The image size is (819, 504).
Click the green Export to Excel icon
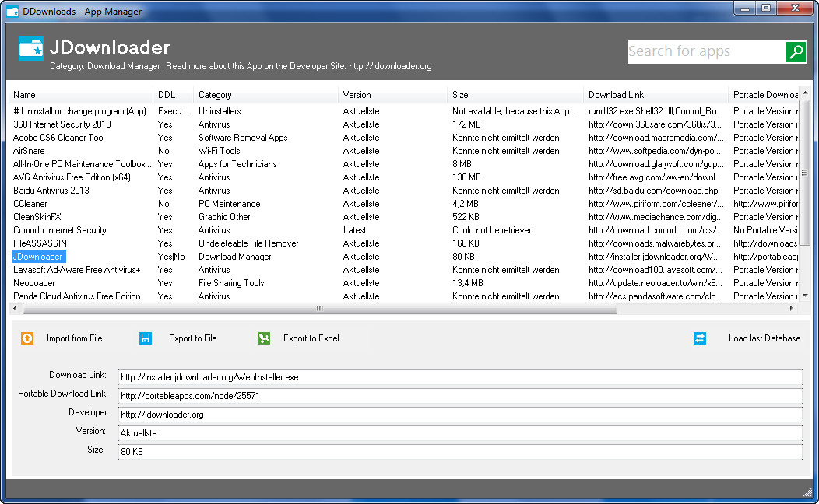click(264, 338)
